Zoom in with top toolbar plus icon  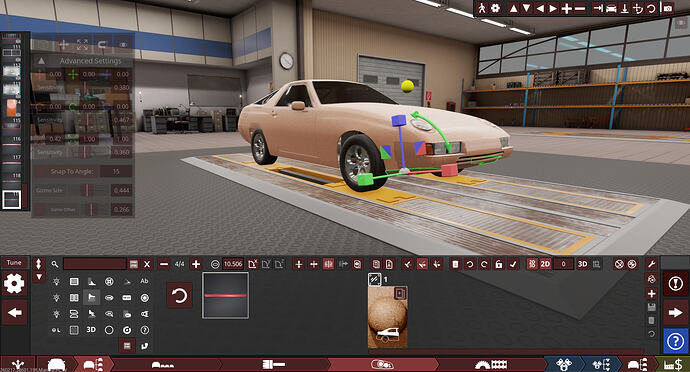pos(567,8)
